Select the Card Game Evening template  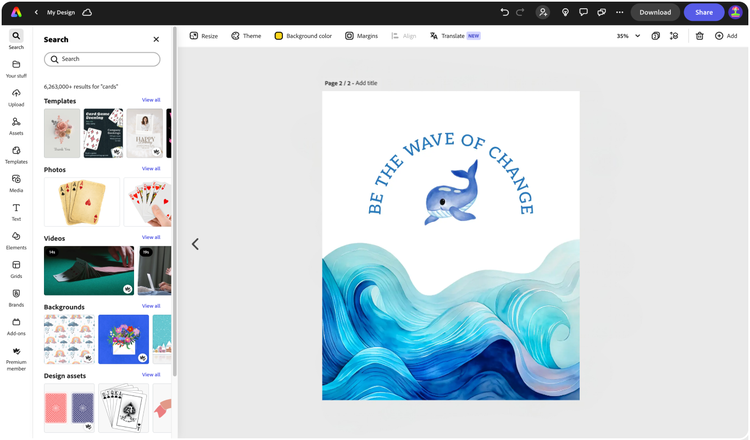pyautogui.click(x=103, y=133)
